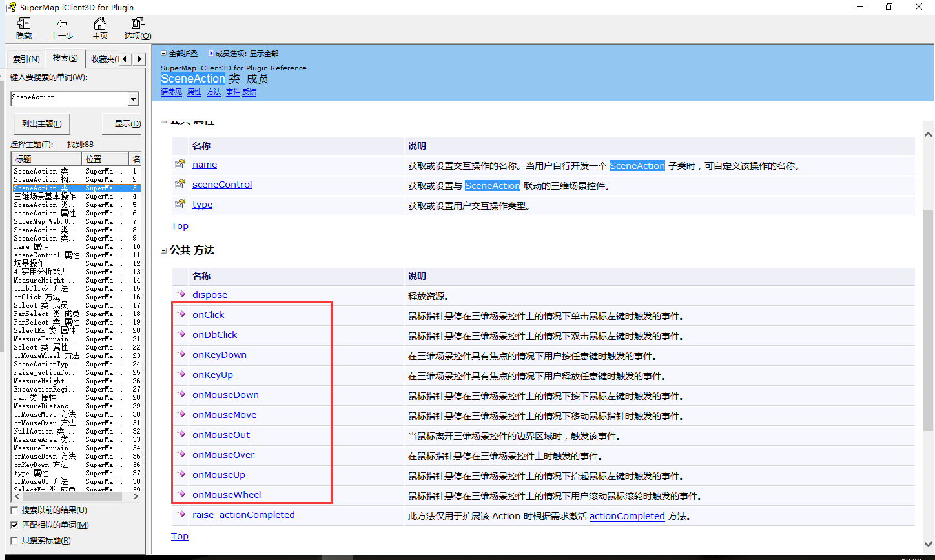Open the search keyword dropdown arrow
This screenshot has height=560, width=935.
(133, 99)
